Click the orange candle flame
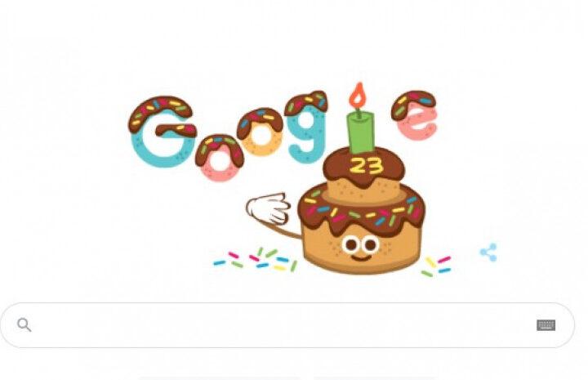This screenshot has width=588, height=380. click(359, 96)
